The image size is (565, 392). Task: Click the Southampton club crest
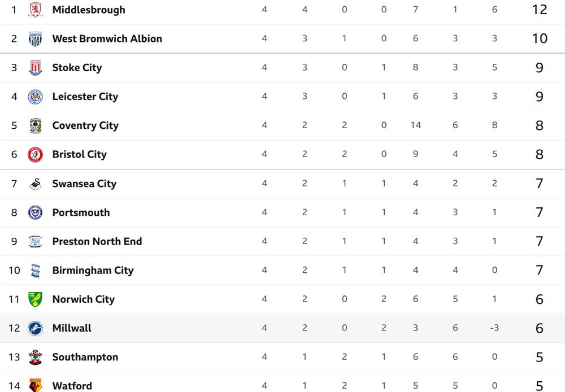pyautogui.click(x=35, y=357)
